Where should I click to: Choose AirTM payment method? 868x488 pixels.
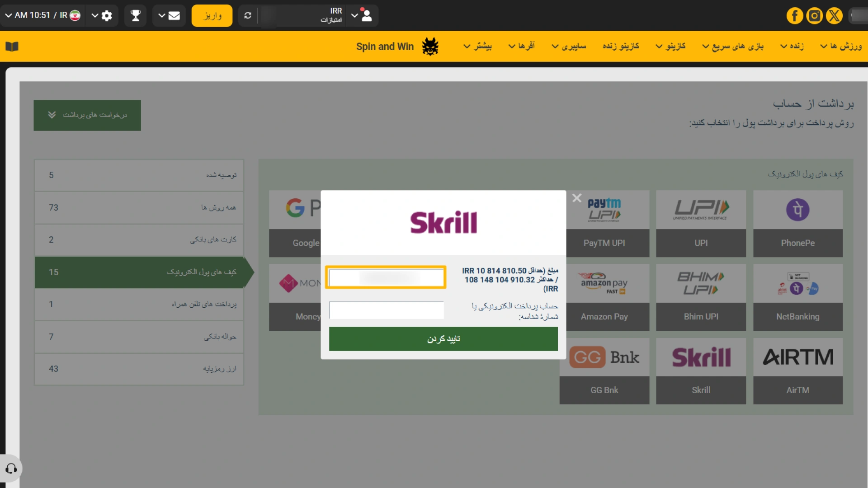point(797,371)
